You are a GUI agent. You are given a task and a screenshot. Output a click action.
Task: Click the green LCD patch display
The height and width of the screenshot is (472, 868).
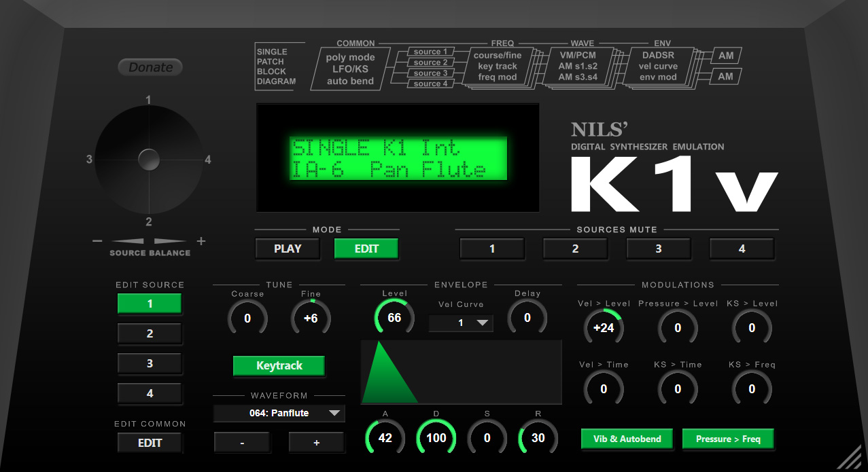click(x=398, y=158)
